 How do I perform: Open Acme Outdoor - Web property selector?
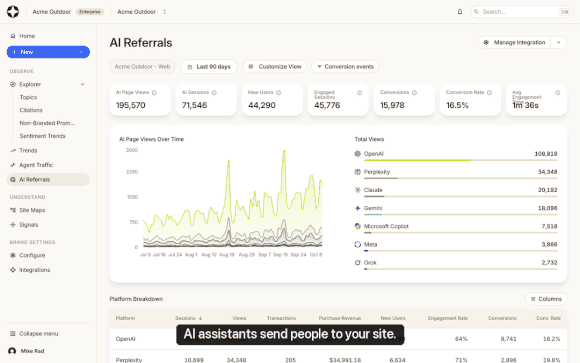[142, 67]
